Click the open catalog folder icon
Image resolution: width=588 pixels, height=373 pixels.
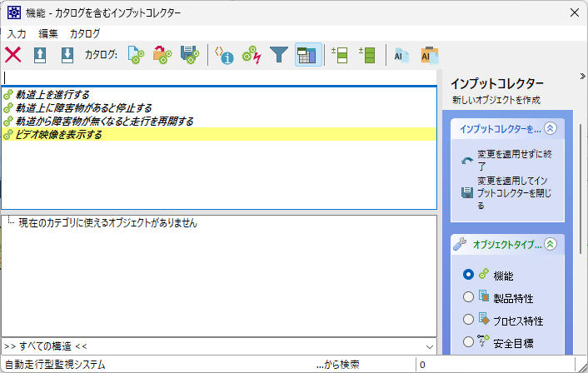point(162,55)
